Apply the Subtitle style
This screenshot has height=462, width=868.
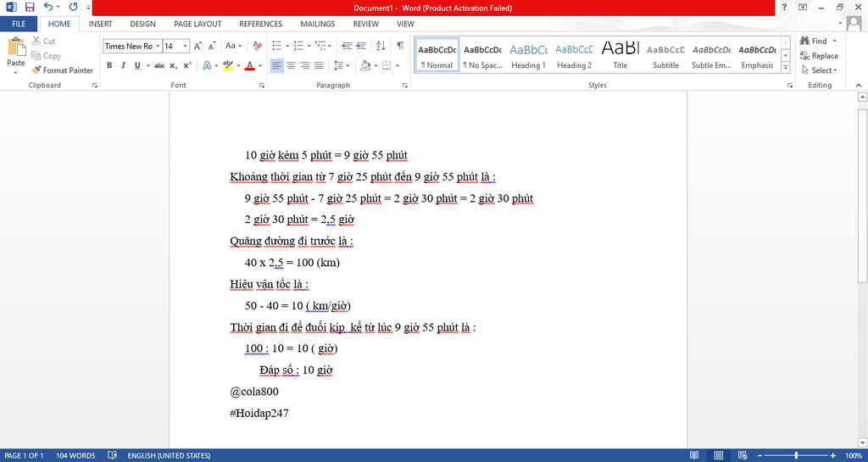pyautogui.click(x=665, y=55)
